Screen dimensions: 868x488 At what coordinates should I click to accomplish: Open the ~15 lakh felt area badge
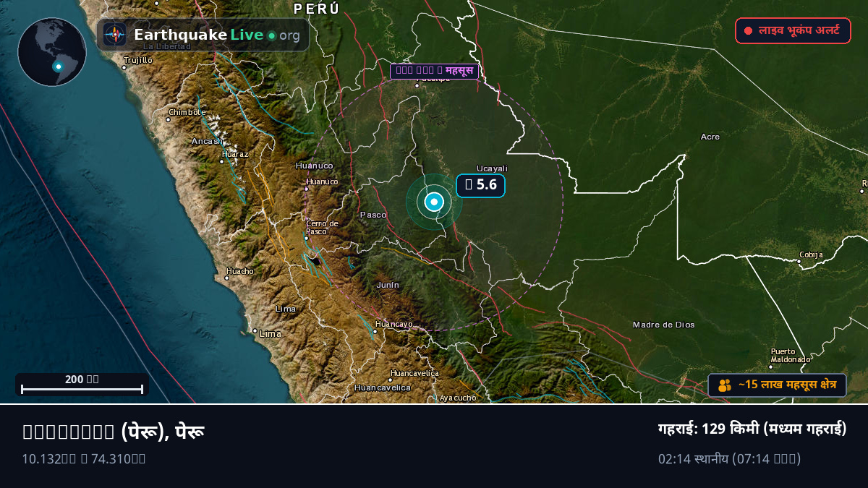pyautogui.click(x=777, y=385)
